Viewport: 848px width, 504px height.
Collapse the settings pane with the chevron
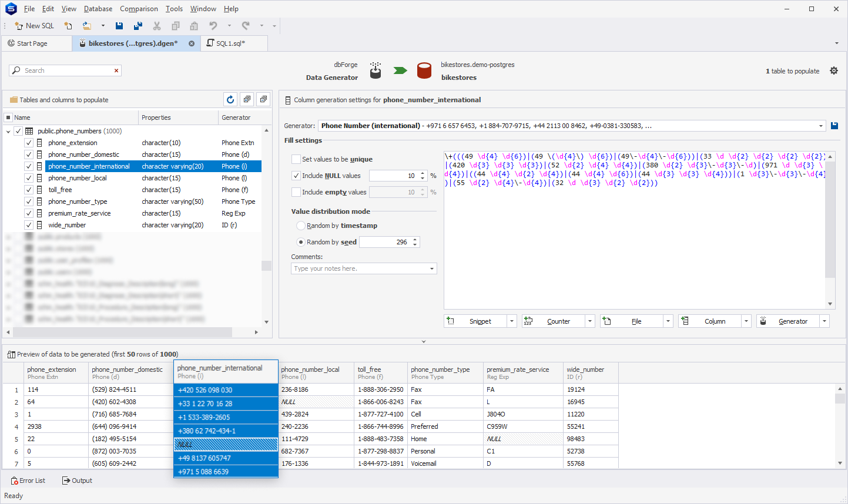click(424, 341)
